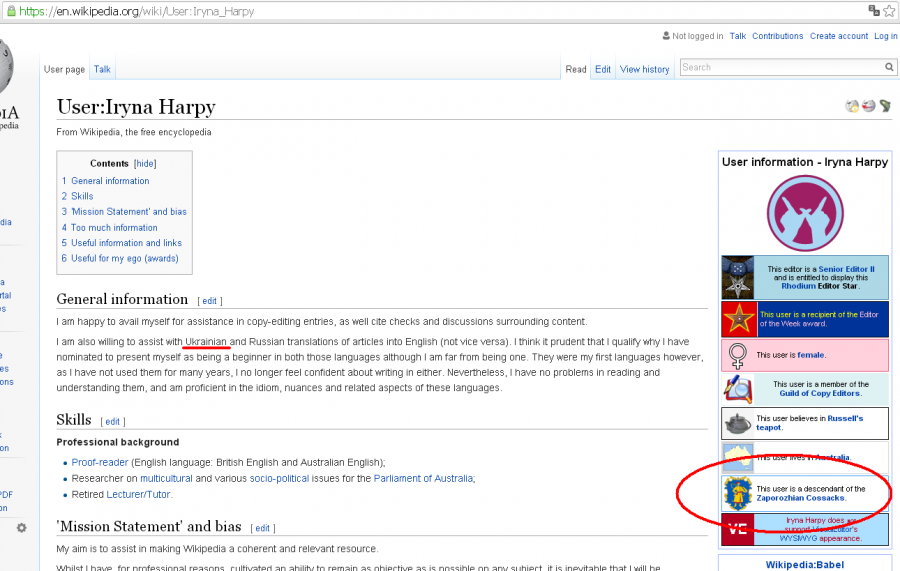Viewport: 900px width, 571px height.
Task: Jump to 'Too much information' in Contents
Action: click(x=114, y=227)
